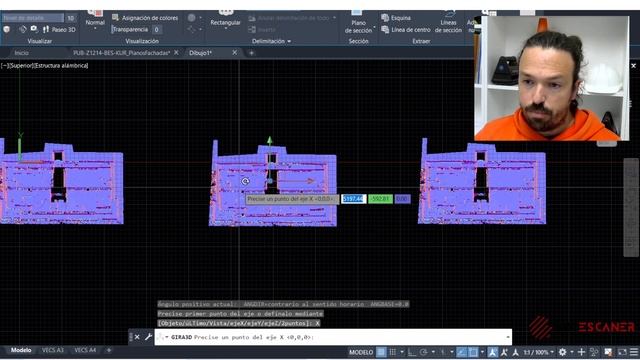The height and width of the screenshot is (360, 640).
Task: Expand command line history arrow
Action: [508, 337]
